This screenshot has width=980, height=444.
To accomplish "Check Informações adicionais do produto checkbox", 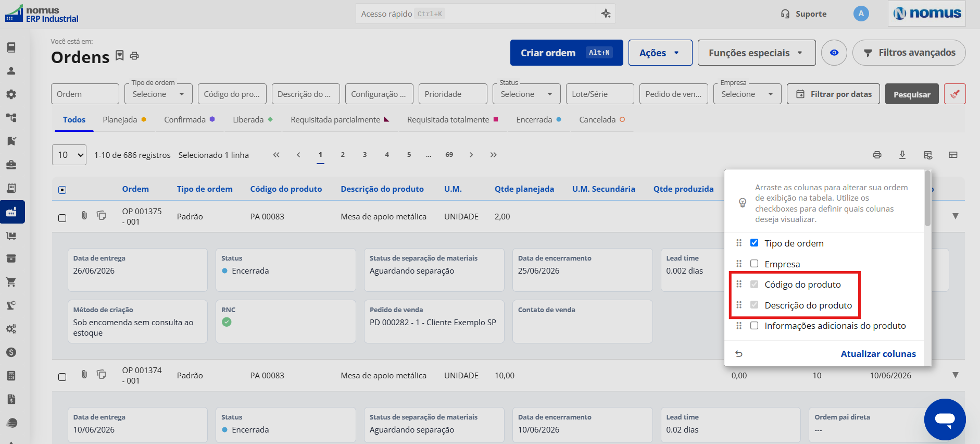I will (754, 326).
